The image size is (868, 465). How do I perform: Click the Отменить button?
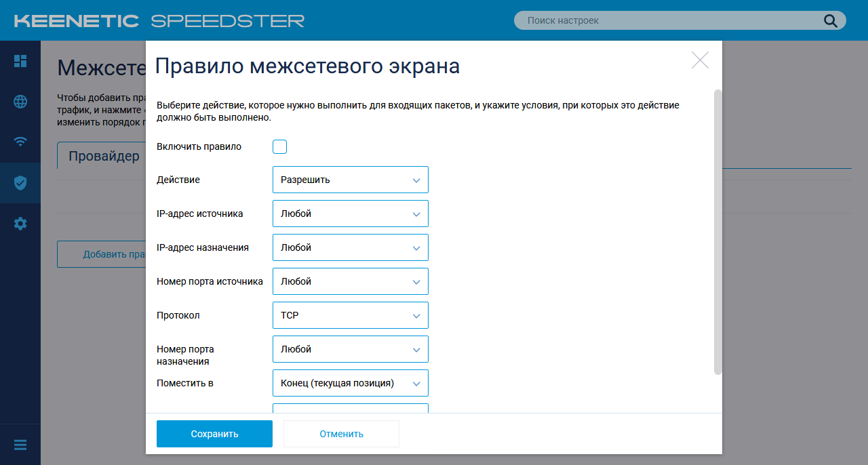click(x=341, y=434)
